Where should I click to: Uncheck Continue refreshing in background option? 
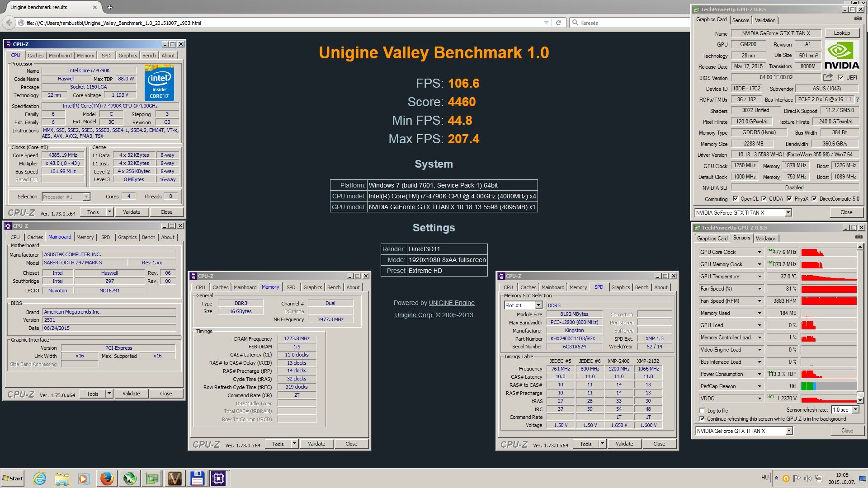[702, 419]
